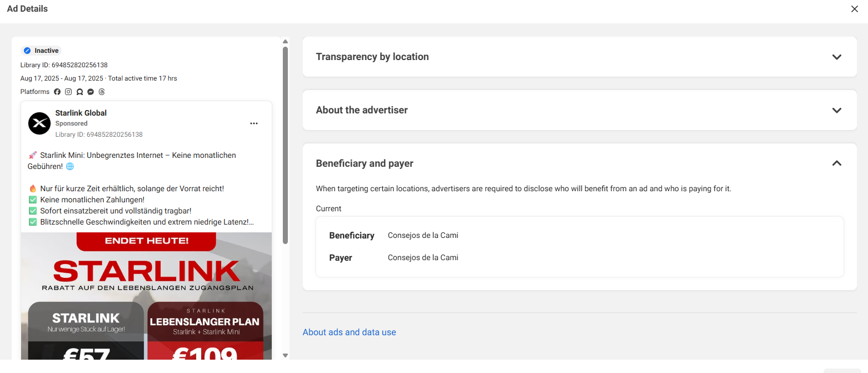
Task: Close the Ad Details dialog
Action: 854,9
